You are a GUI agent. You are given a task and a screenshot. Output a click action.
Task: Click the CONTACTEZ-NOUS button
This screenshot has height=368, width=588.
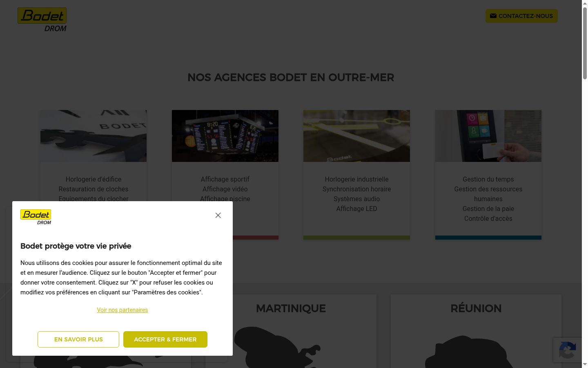click(521, 16)
